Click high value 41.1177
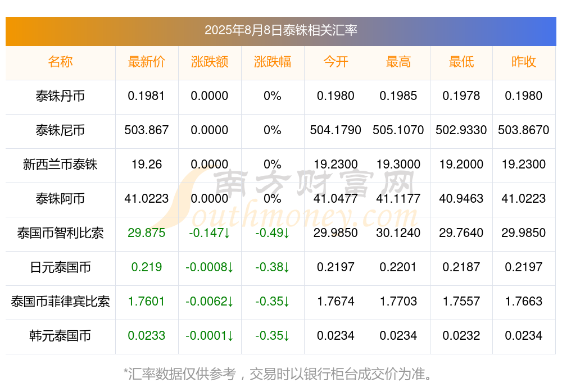Viewport: 562px width, 392px height. coord(398,198)
